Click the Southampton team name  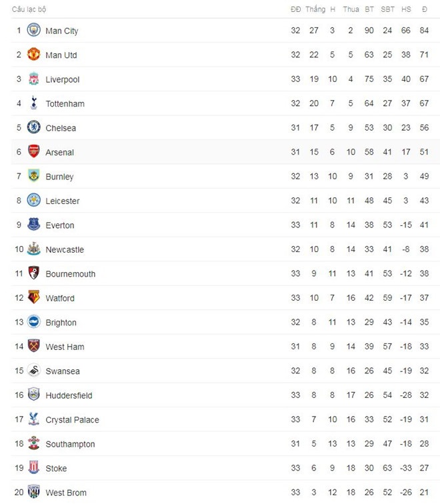(x=70, y=444)
